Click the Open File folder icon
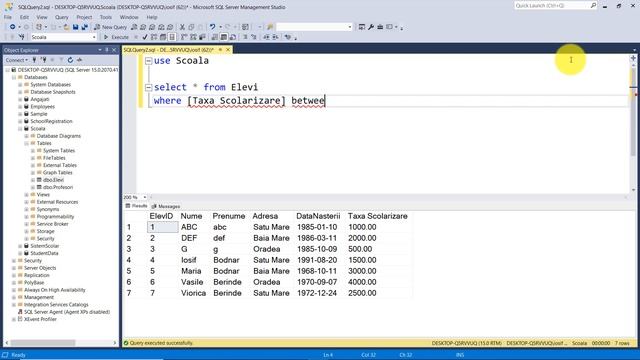This screenshot has height=360, width=640. 66,27
